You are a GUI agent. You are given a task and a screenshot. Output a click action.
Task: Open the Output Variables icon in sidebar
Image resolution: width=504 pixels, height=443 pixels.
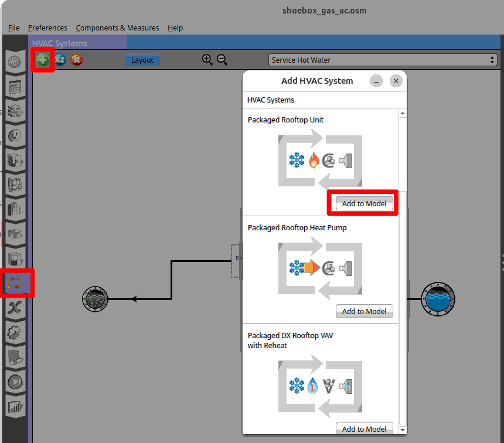click(15, 308)
